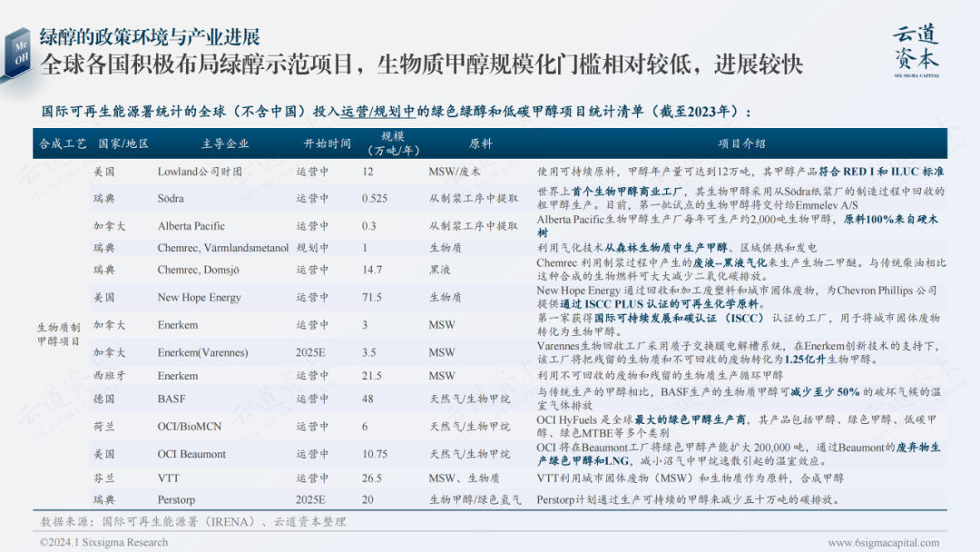Click the Chemrec, Domsjö cell

click(x=198, y=270)
